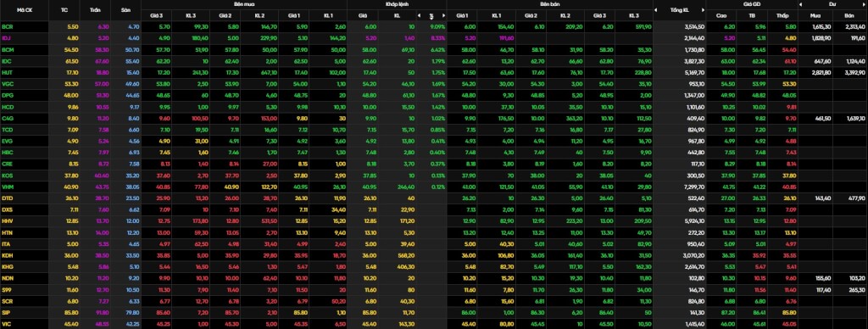Click the BCR matched price 6.00 cell
Screen dimensions: 868x329
[x=370, y=26]
